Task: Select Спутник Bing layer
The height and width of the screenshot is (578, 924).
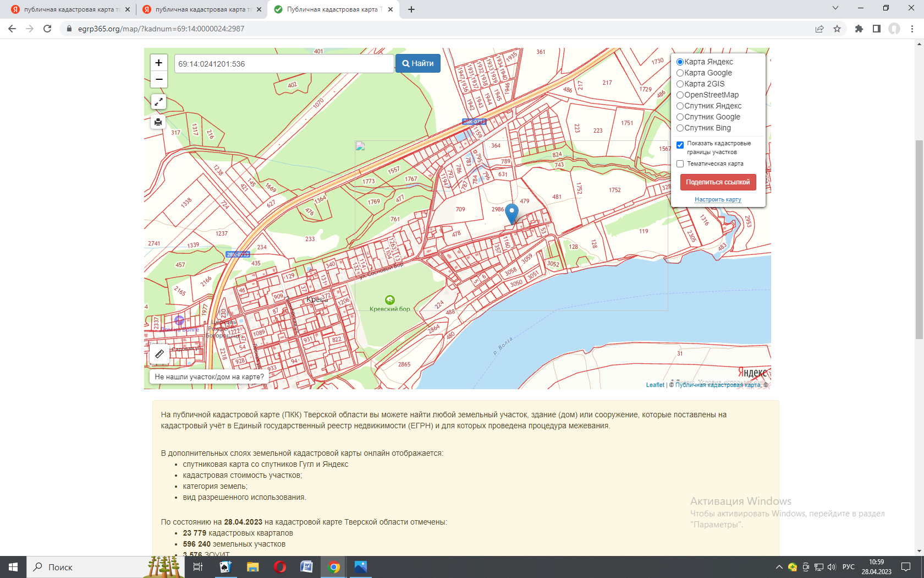Action: pyautogui.click(x=680, y=128)
